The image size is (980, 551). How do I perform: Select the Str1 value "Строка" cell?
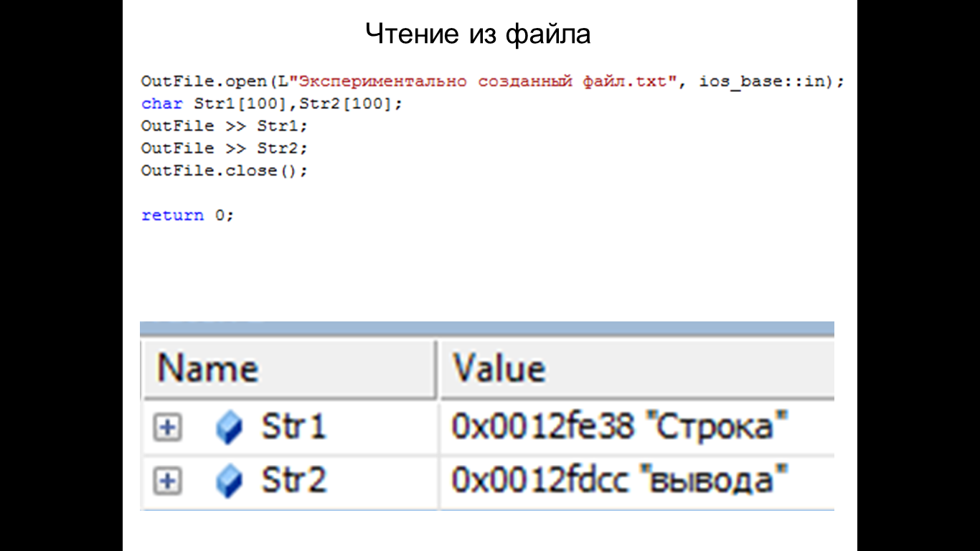[x=637, y=428]
